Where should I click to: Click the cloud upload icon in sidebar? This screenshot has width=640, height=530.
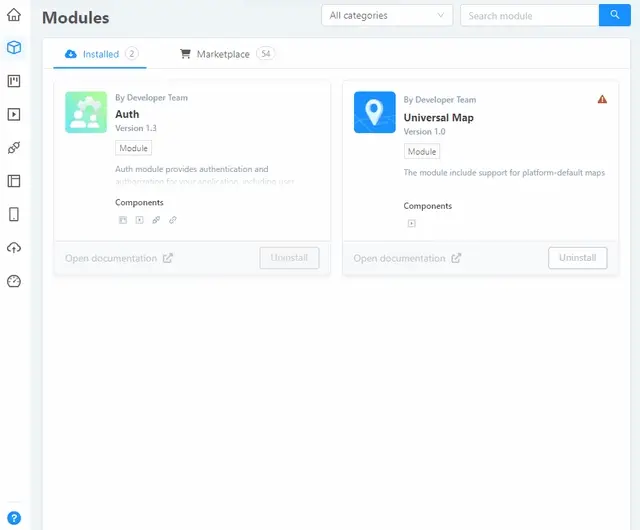tap(14, 248)
